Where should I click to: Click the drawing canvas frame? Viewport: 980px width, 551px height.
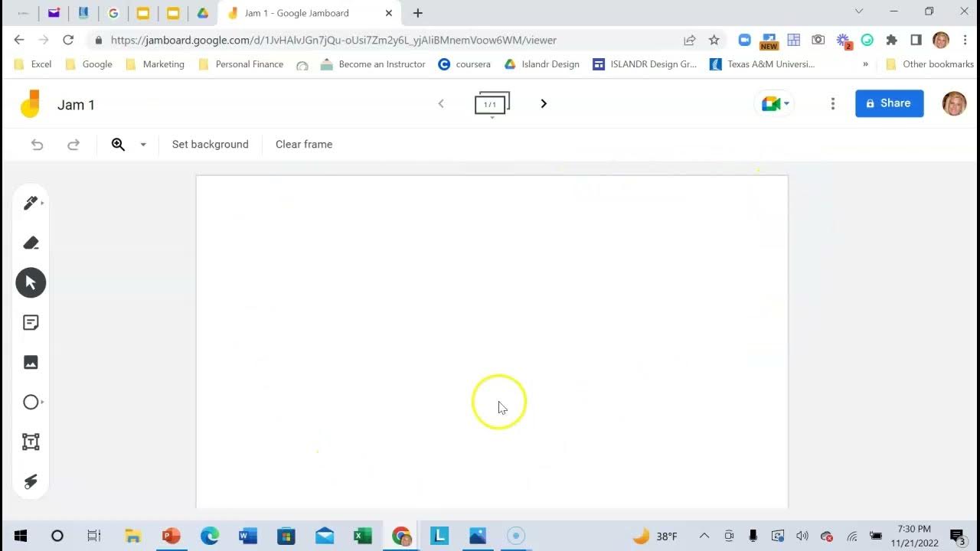click(x=492, y=341)
